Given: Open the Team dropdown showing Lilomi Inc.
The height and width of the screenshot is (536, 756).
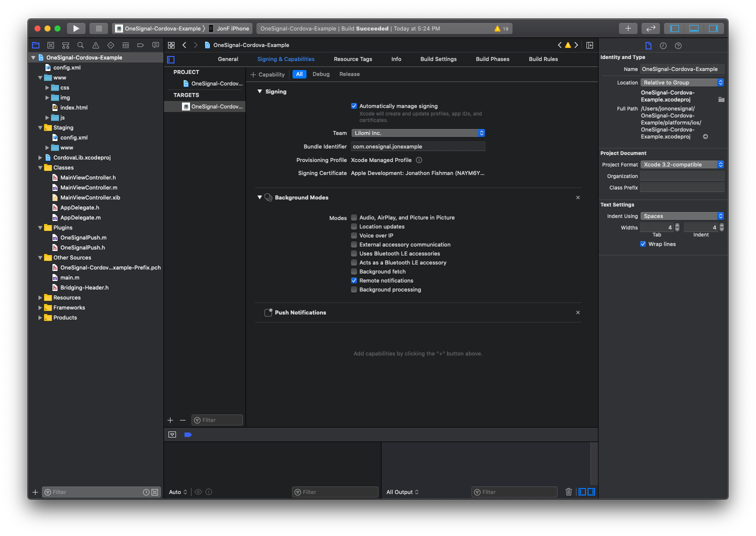Looking at the screenshot, I should pos(418,133).
